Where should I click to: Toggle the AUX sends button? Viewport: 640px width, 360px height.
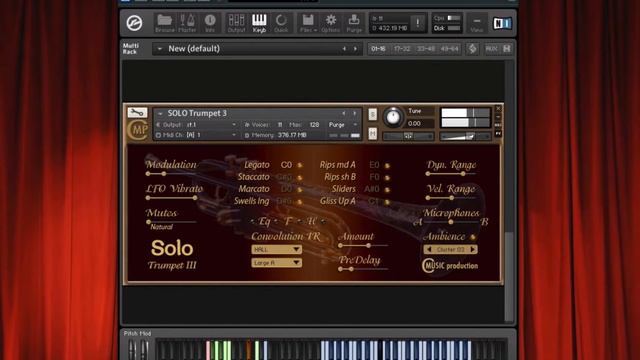tap(491, 49)
